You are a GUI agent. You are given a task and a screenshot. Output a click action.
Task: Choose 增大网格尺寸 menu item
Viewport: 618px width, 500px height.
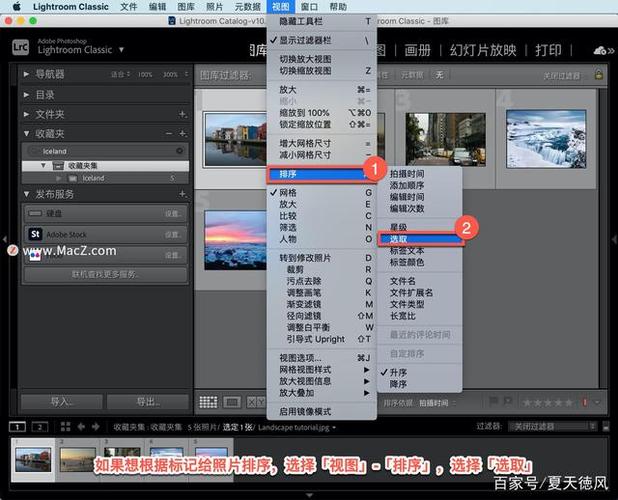(x=322, y=143)
